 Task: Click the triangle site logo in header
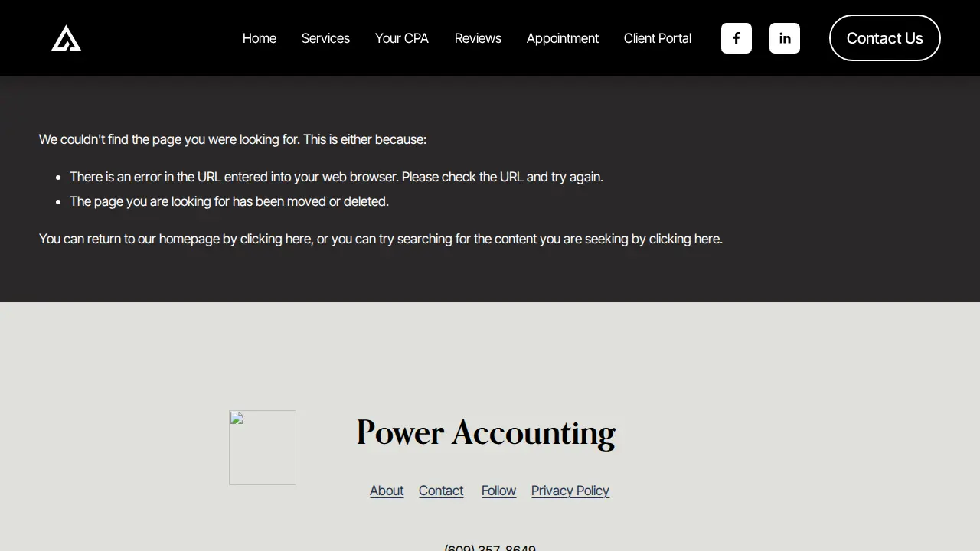[67, 38]
